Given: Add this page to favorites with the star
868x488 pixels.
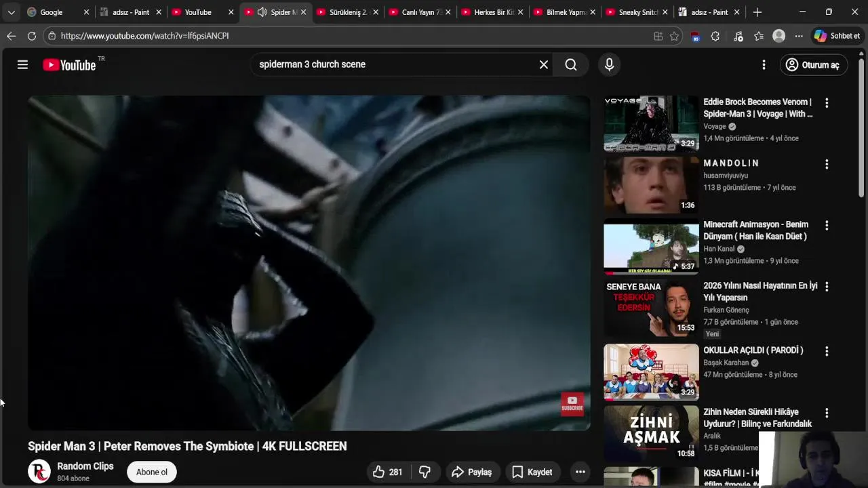Looking at the screenshot, I should tap(674, 36).
